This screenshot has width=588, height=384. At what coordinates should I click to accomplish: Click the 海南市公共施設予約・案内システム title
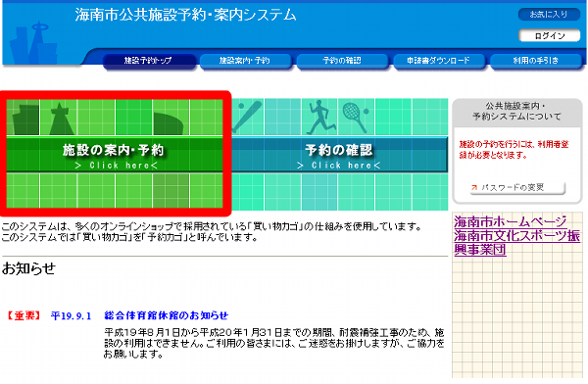point(185,15)
